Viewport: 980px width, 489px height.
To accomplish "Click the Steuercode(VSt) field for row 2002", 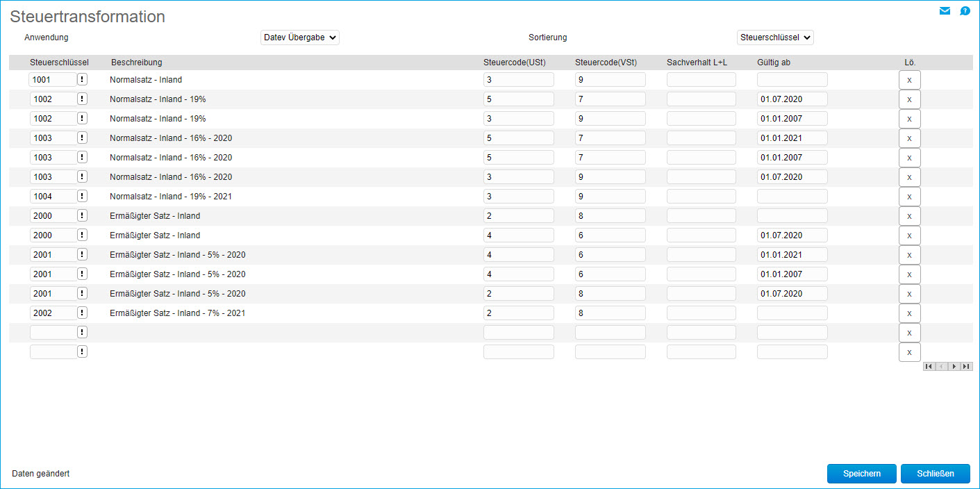I will 610,313.
